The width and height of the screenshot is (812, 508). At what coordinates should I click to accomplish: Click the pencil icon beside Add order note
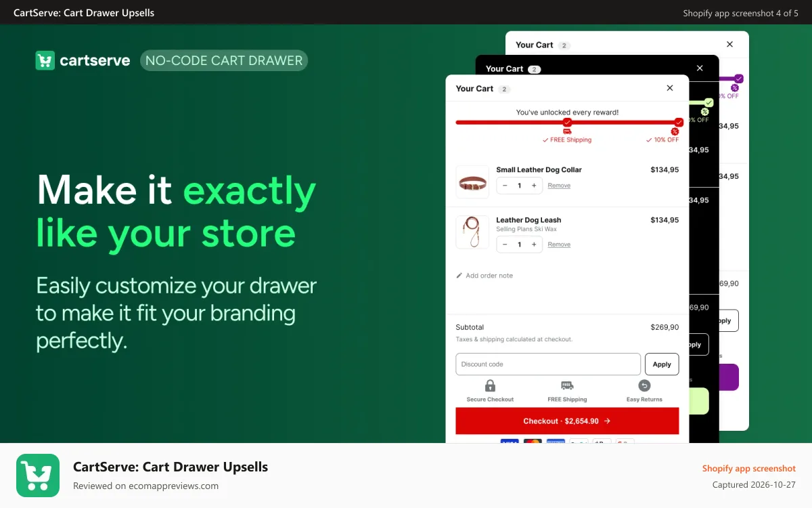459,276
